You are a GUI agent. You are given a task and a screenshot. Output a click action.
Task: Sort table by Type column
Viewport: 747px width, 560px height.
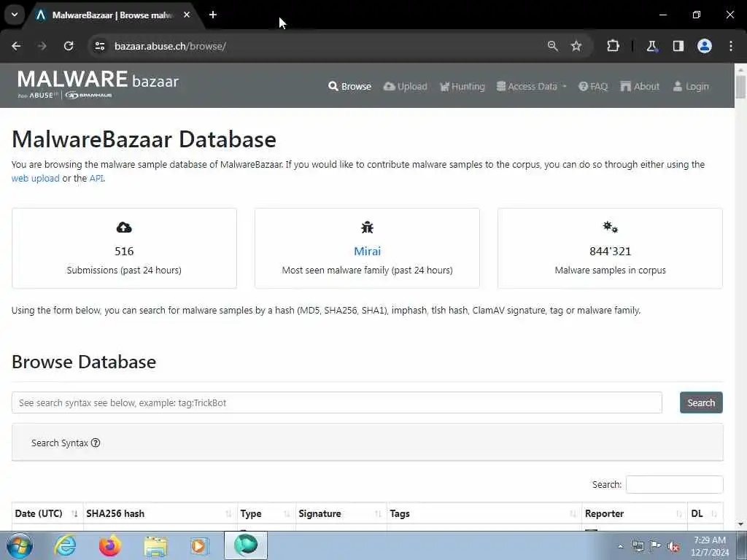point(266,513)
